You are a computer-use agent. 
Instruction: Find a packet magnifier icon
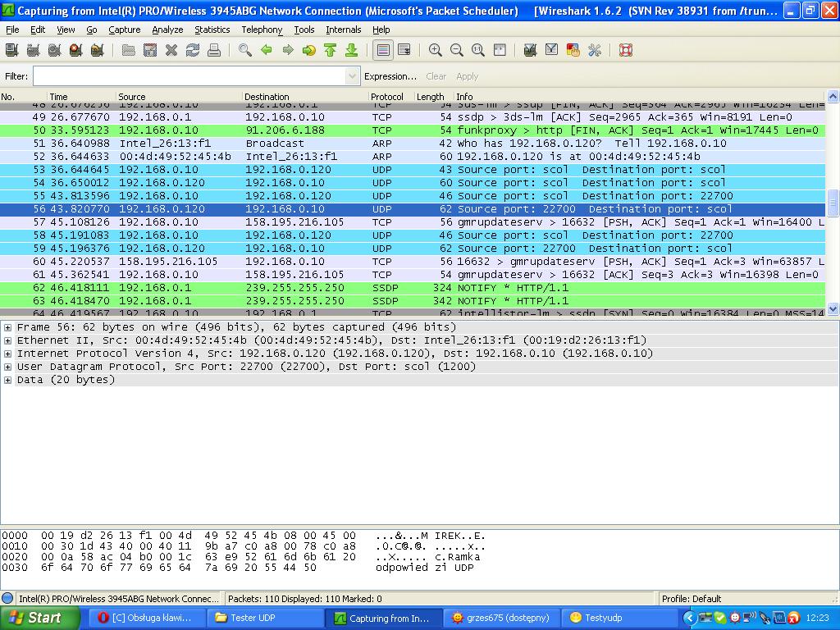tap(245, 50)
